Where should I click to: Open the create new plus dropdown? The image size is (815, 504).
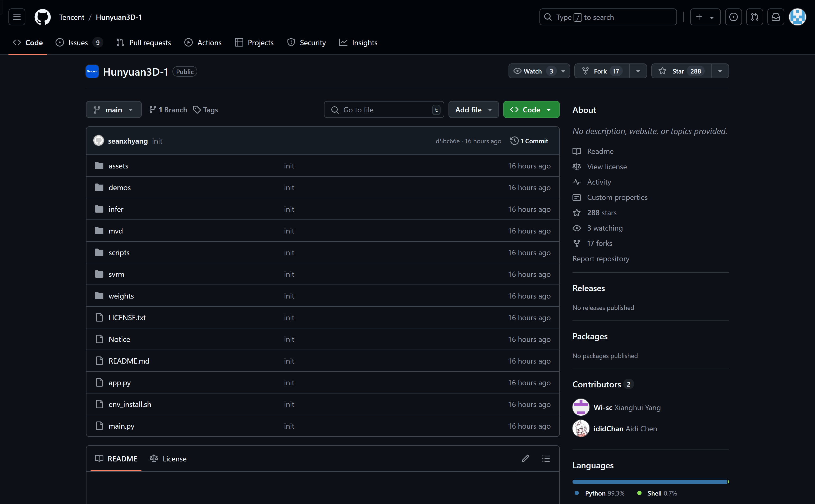tap(705, 17)
